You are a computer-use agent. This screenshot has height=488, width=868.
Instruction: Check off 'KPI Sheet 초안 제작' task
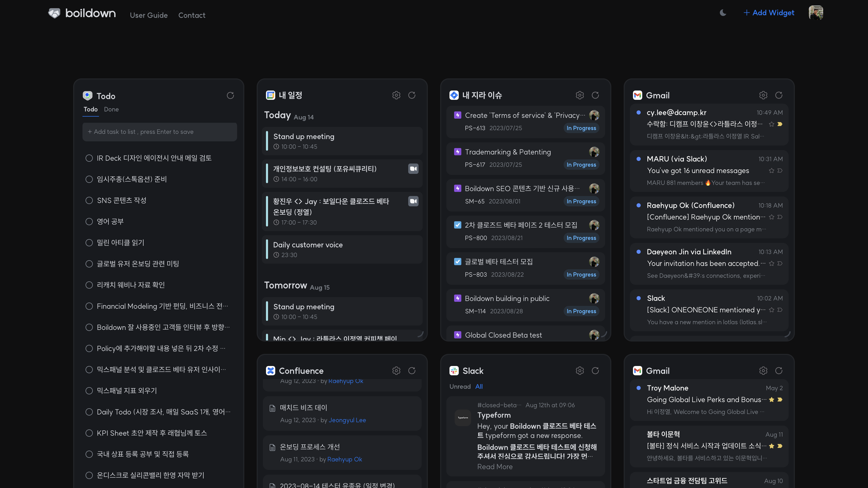(89, 433)
